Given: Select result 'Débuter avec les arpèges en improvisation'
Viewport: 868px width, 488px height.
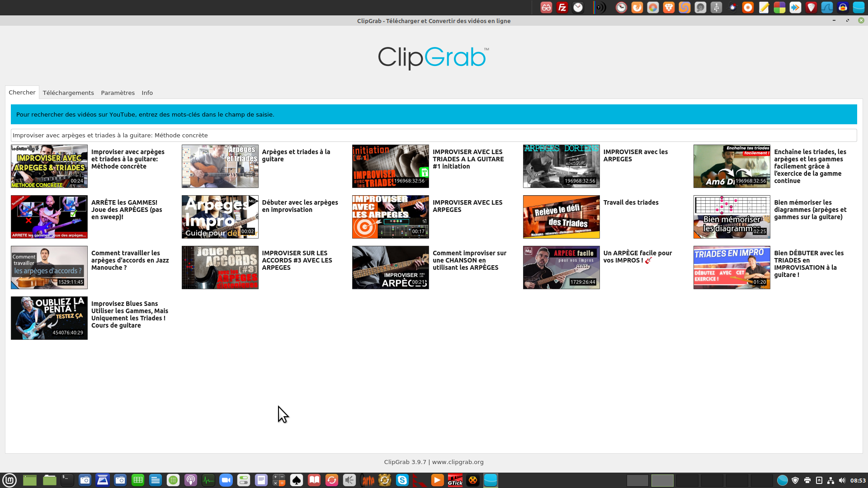Looking at the screenshot, I should pyautogui.click(x=300, y=206).
